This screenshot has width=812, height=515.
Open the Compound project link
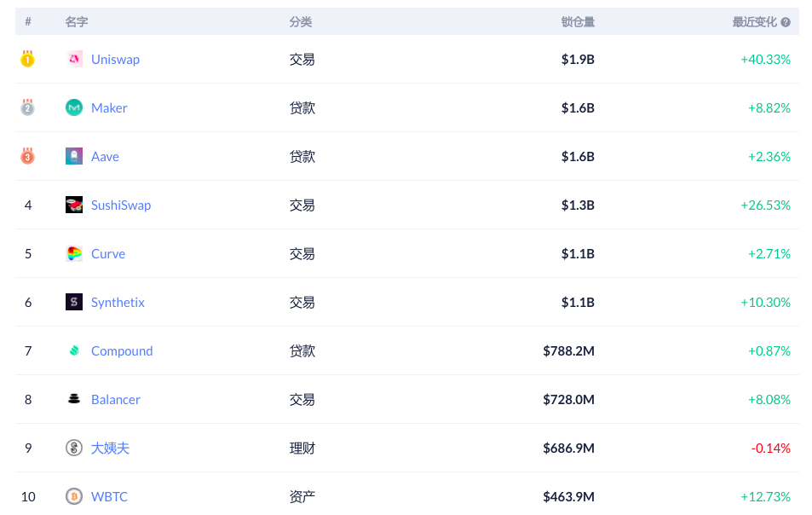point(122,350)
